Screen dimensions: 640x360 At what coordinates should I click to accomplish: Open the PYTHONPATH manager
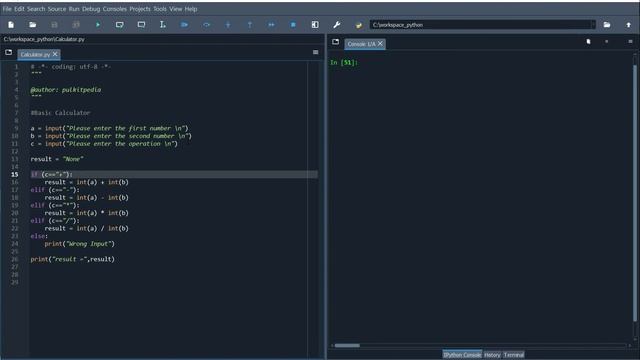pyautogui.click(x=358, y=25)
